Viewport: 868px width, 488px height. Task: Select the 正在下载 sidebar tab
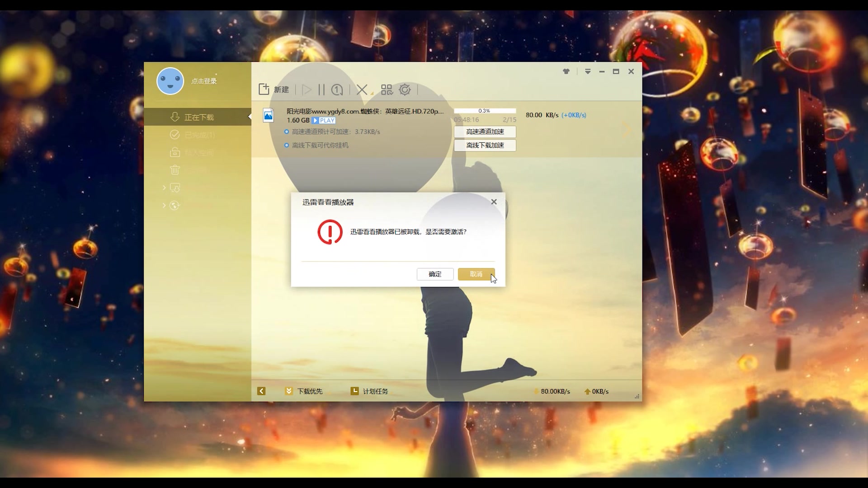point(198,117)
